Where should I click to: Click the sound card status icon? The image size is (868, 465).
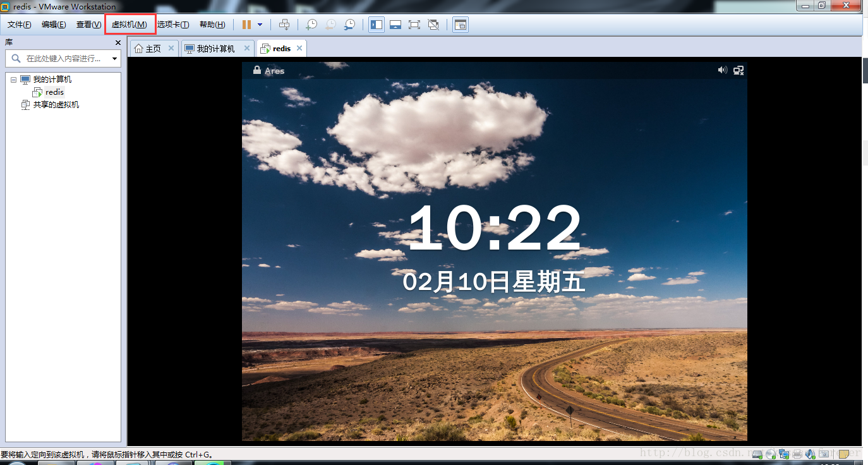coord(811,454)
